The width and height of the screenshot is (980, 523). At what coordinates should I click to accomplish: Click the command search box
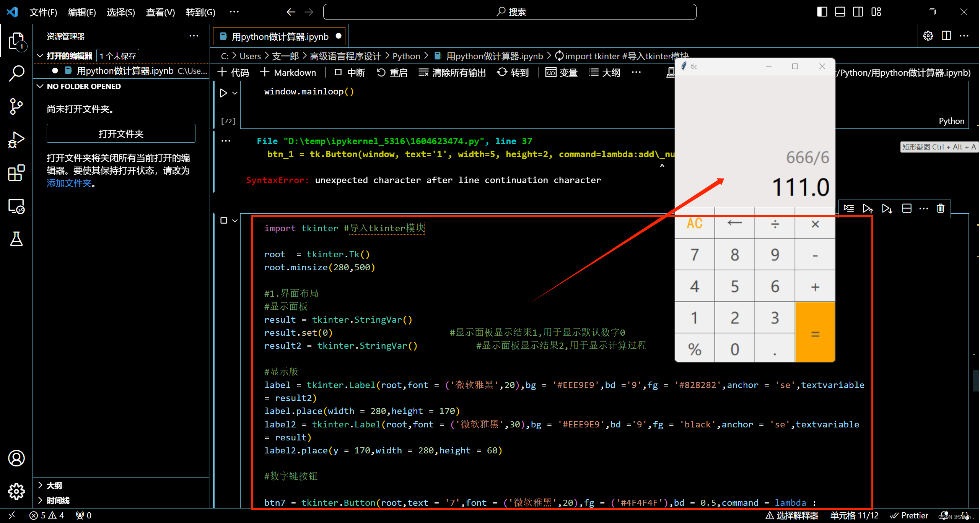click(510, 12)
